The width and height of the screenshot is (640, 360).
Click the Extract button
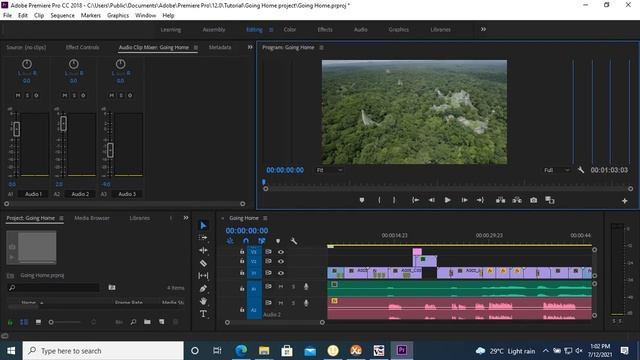click(x=517, y=200)
